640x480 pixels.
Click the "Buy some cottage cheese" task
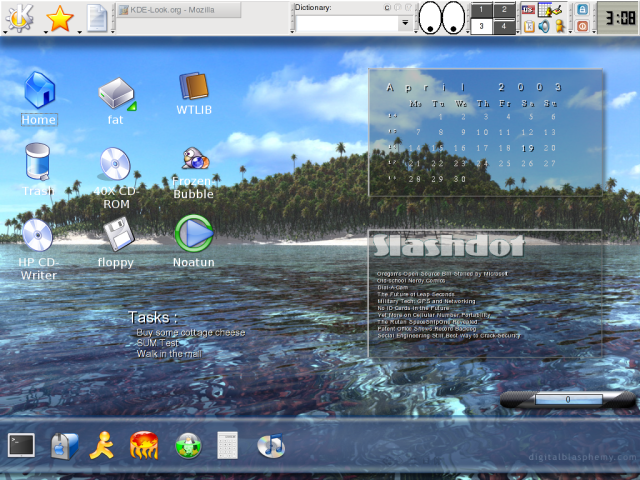pos(191,332)
